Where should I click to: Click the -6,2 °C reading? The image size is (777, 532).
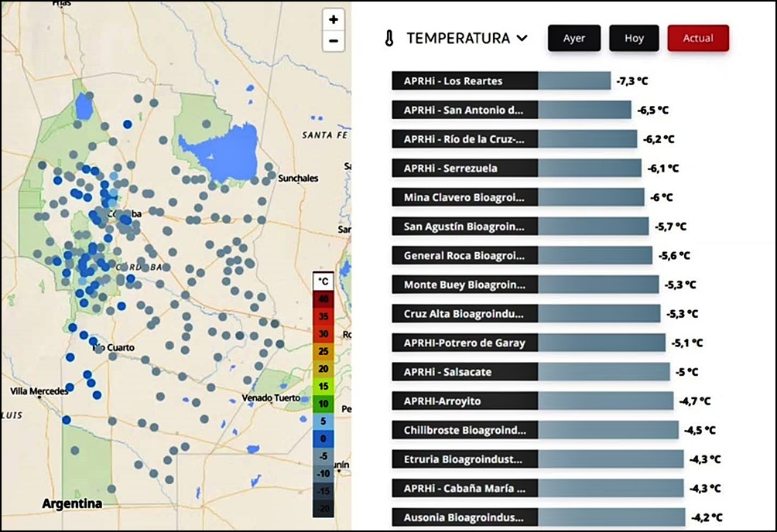(659, 140)
